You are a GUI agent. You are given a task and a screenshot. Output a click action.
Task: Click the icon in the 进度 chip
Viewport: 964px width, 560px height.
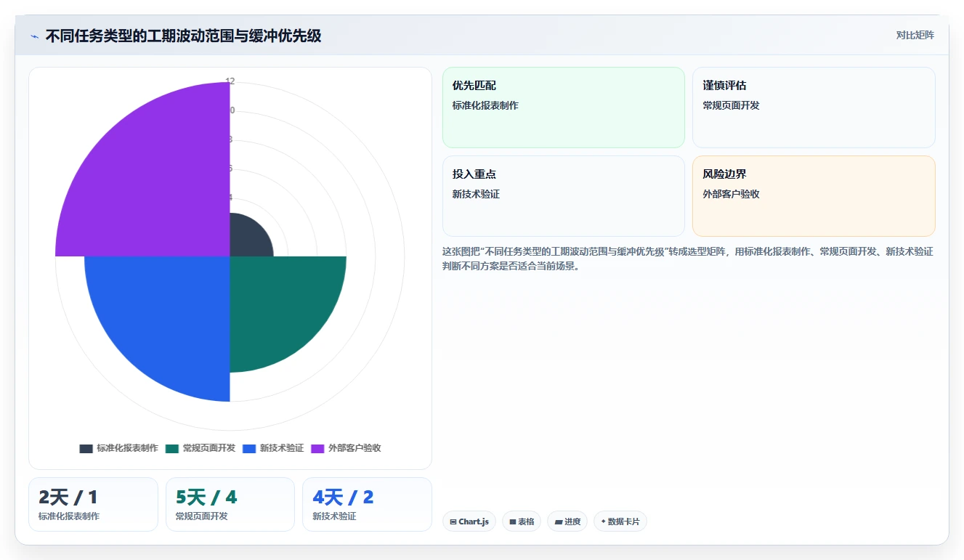(558, 522)
